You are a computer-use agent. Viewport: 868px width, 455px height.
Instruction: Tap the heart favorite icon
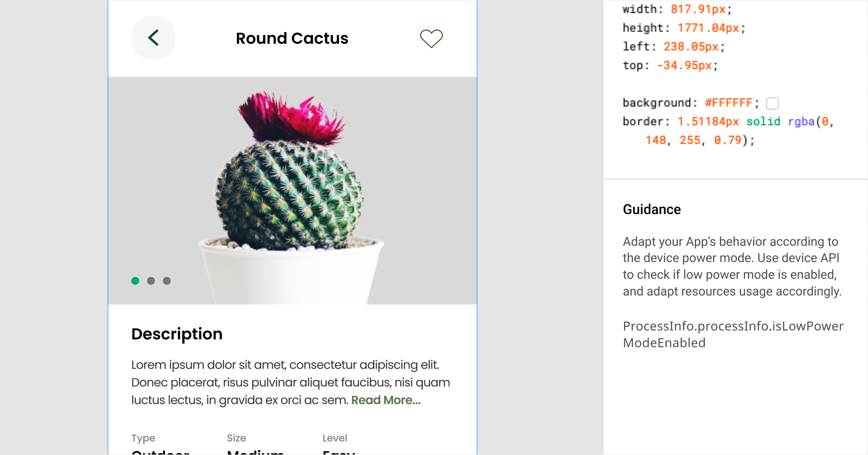tap(431, 38)
